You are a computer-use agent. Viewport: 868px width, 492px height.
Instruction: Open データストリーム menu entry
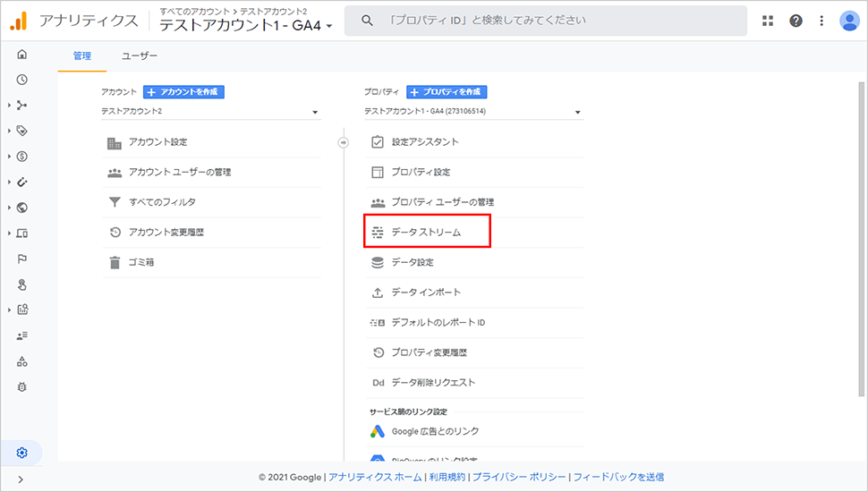[427, 231]
